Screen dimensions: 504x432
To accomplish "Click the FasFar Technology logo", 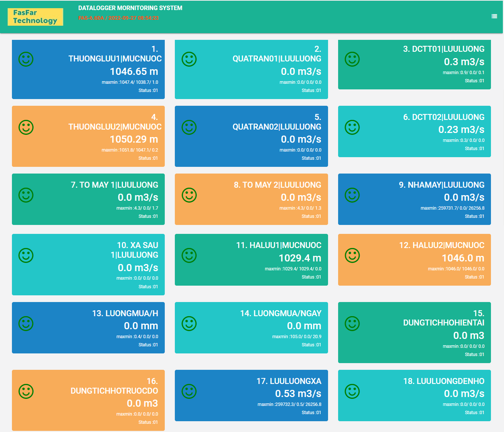I will [x=35, y=17].
